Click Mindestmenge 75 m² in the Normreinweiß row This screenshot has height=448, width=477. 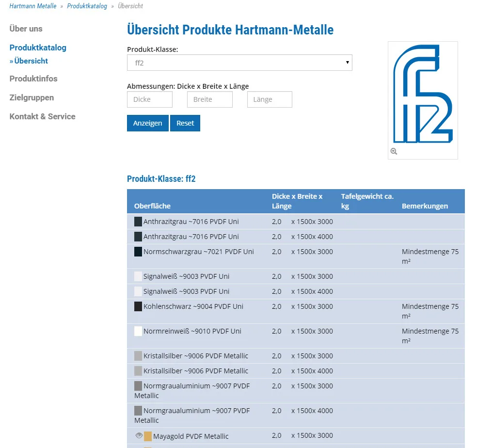(430, 336)
